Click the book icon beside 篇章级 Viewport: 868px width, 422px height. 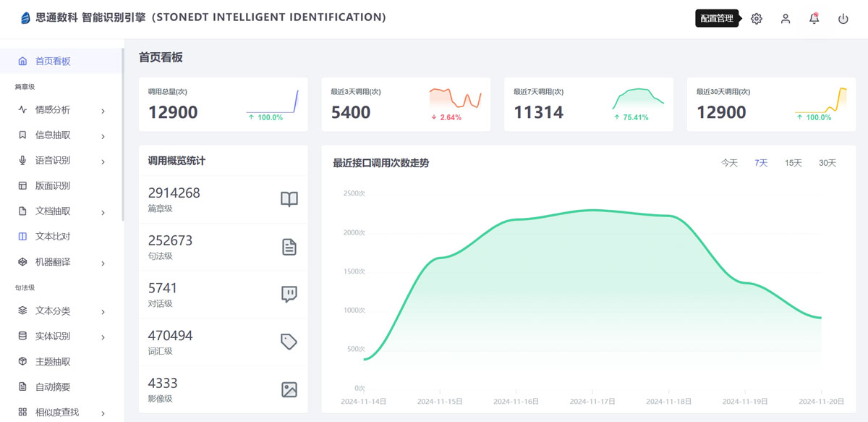coord(289,200)
